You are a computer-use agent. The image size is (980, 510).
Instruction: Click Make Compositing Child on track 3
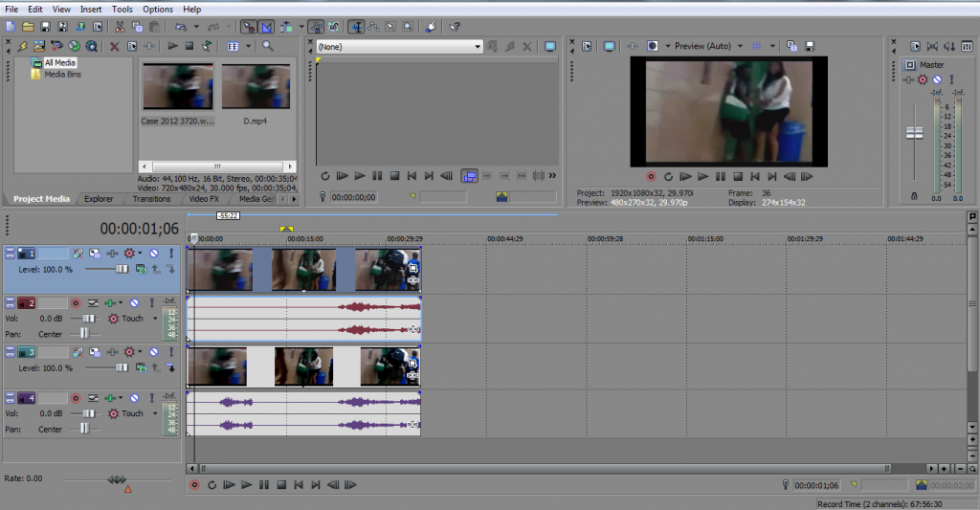coord(170,368)
